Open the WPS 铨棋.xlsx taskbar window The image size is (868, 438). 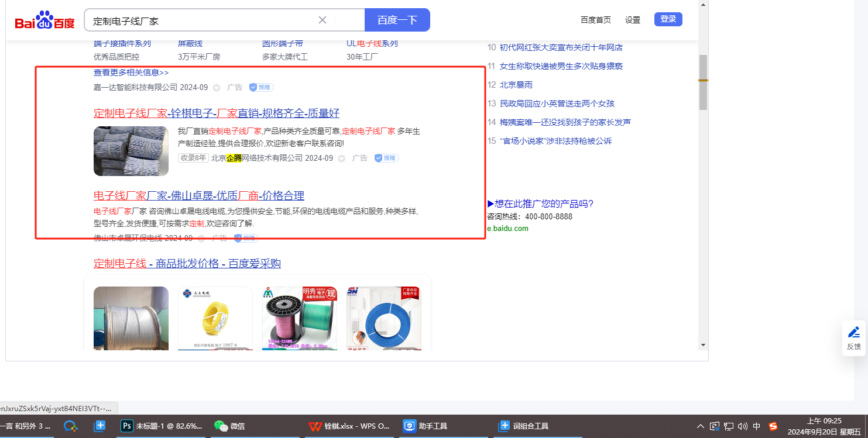pos(349,426)
